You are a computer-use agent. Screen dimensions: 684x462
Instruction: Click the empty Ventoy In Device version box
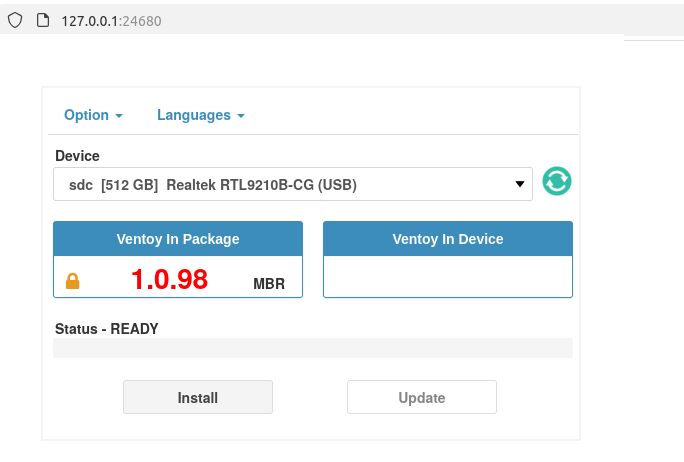[x=448, y=276]
